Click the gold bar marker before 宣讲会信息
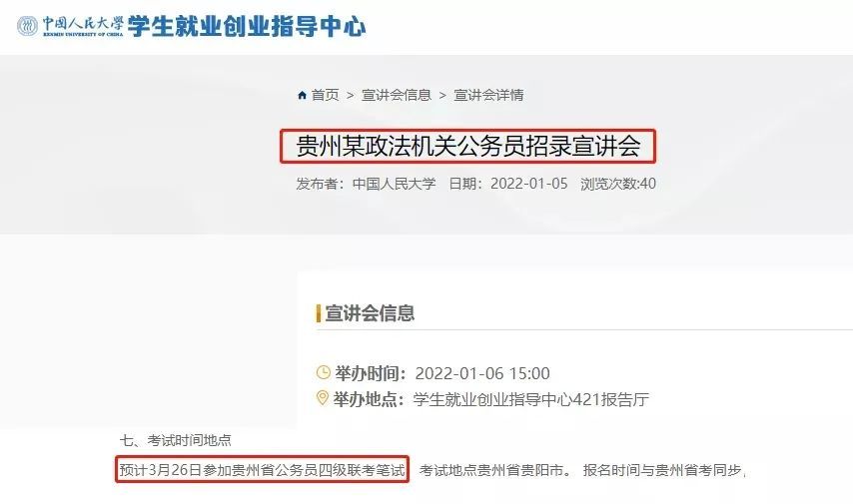The height and width of the screenshot is (504, 853). [319, 313]
